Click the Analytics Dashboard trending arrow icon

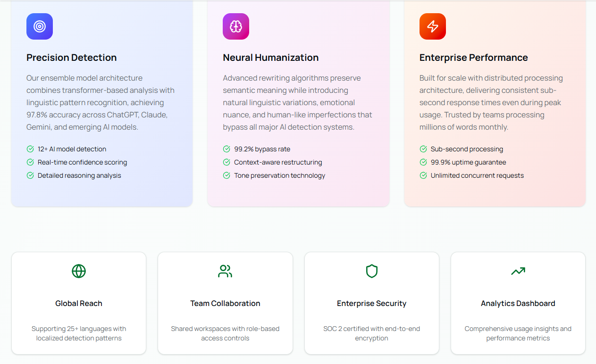click(x=518, y=271)
